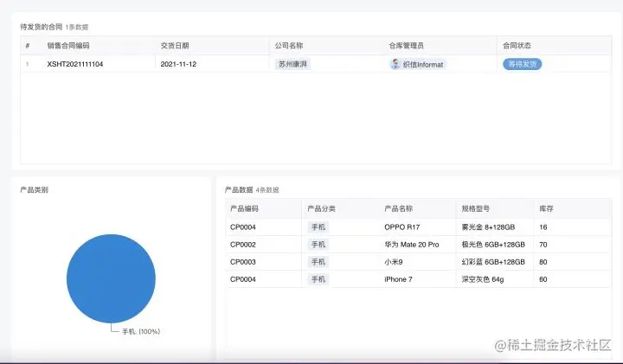The width and height of the screenshot is (623, 364).
Task: Click the 产品分类 column header
Action: pyautogui.click(x=321, y=208)
